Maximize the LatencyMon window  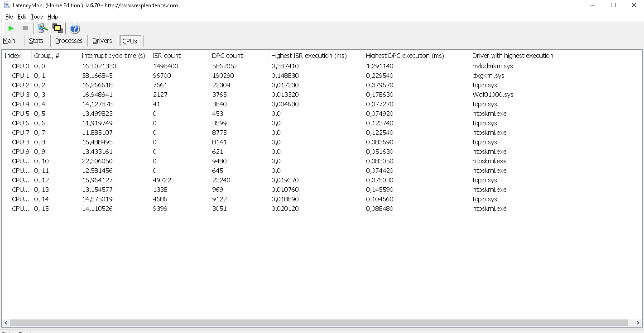click(x=613, y=5)
